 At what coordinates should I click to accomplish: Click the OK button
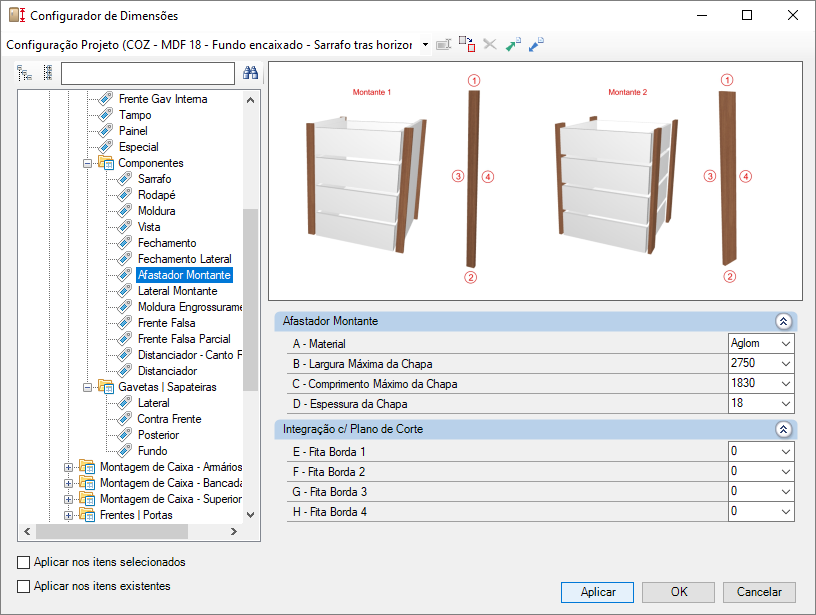pos(678,592)
